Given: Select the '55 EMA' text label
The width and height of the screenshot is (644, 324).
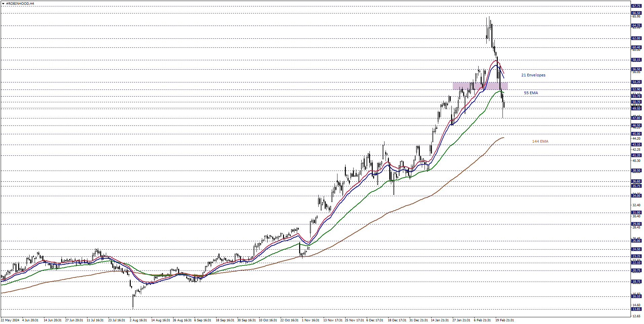Looking at the screenshot, I should point(531,93).
